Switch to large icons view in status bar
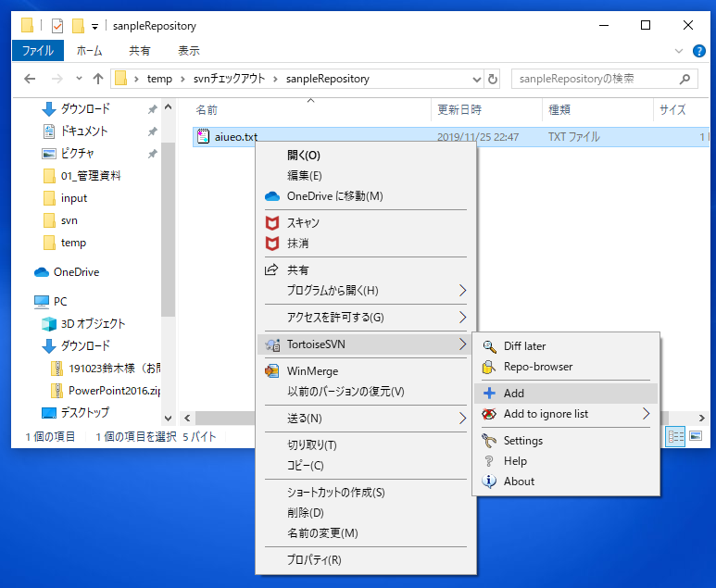This screenshot has width=716, height=588. pyautogui.click(x=696, y=436)
